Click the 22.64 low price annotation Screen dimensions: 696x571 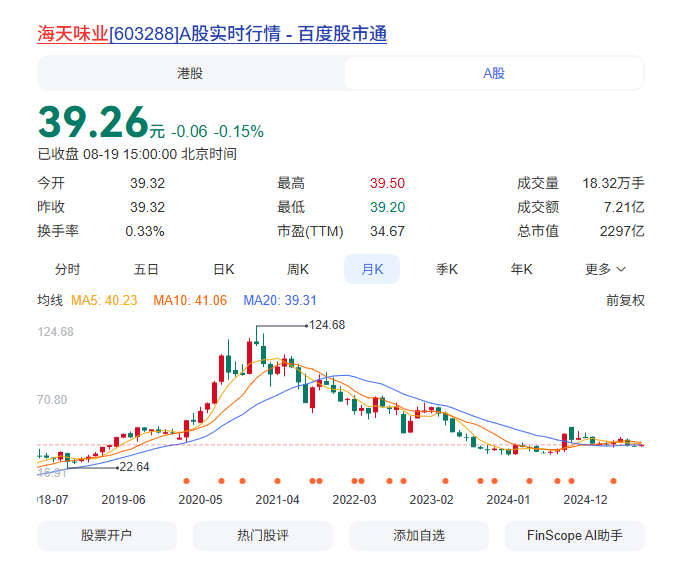[x=134, y=467]
